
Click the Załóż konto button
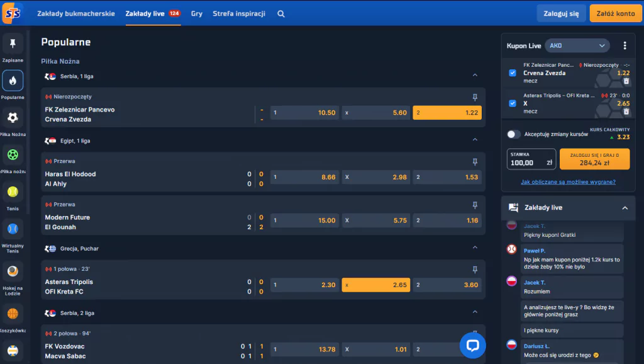[615, 13]
